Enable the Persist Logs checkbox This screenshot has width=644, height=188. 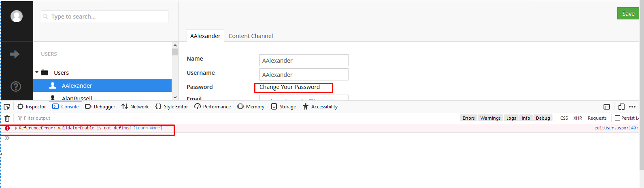(617, 118)
